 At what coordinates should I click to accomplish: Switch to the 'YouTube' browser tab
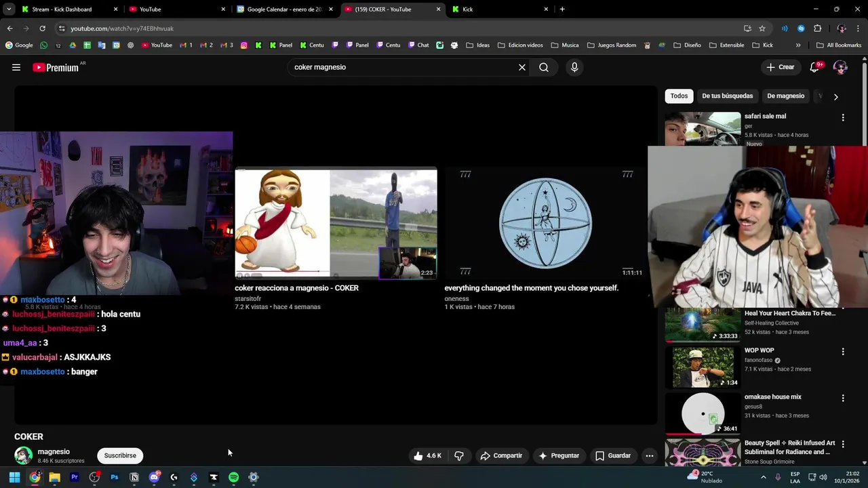coord(176,9)
